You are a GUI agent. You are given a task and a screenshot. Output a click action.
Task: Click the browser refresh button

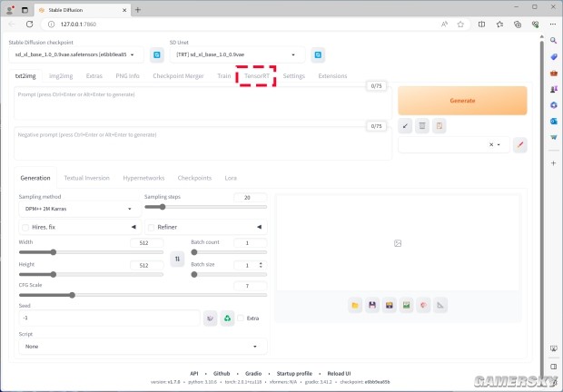29,24
